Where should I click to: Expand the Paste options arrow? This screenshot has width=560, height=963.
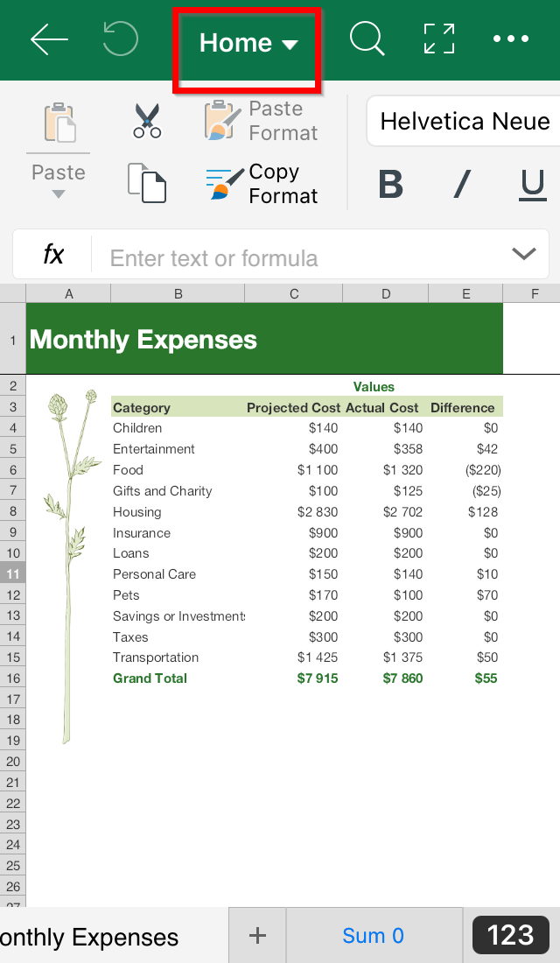pyautogui.click(x=59, y=193)
